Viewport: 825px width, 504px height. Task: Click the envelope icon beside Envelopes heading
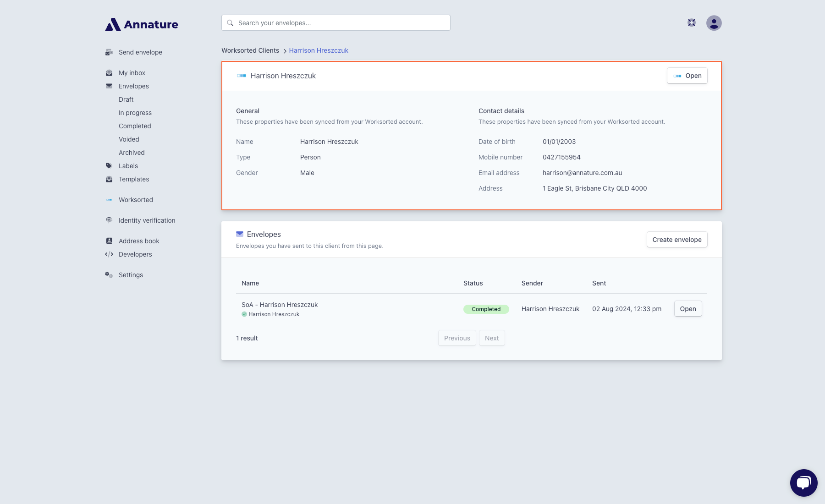coord(240,234)
